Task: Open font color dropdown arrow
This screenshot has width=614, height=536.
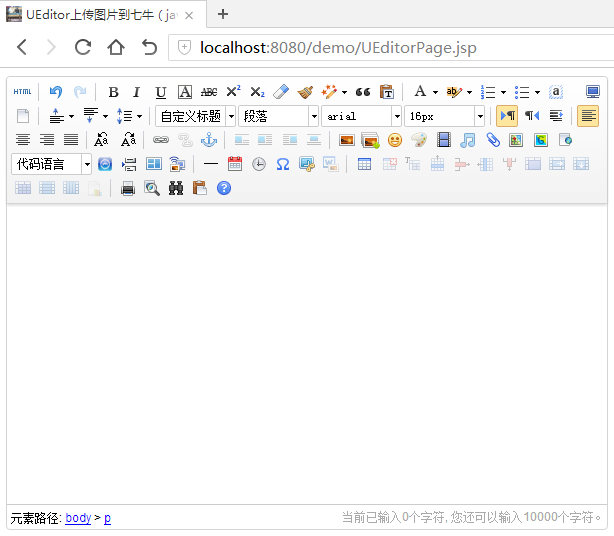Action: click(x=435, y=92)
